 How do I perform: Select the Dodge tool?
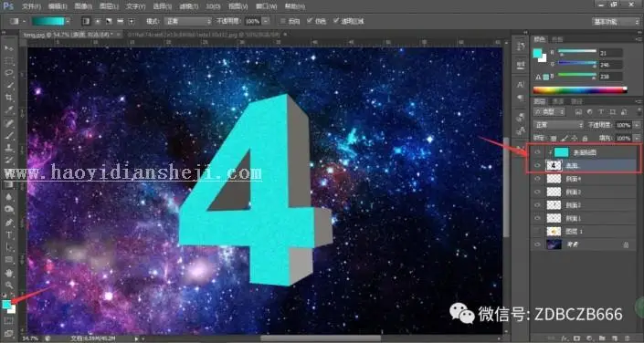[x=8, y=210]
